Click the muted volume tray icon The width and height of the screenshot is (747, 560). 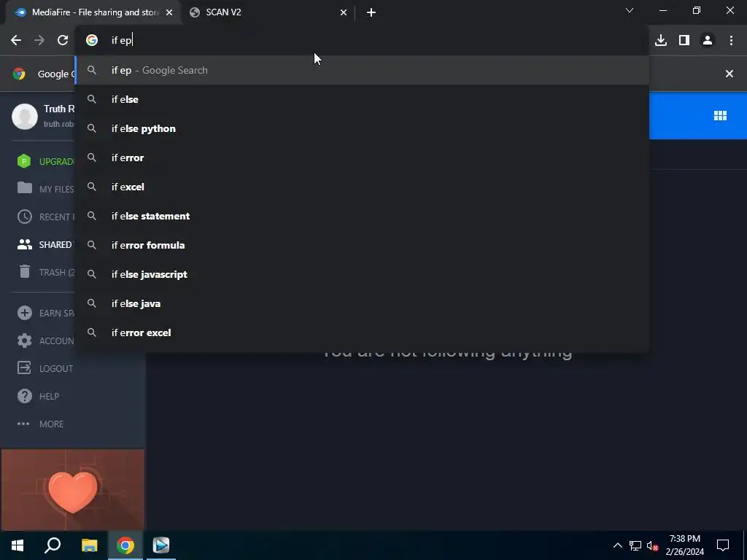click(x=653, y=545)
